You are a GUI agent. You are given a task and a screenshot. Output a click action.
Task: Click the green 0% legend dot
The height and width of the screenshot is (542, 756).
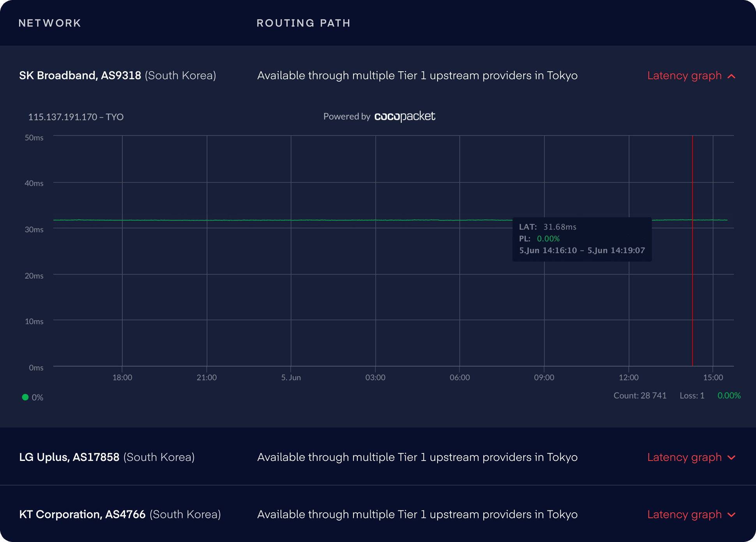[x=25, y=397]
